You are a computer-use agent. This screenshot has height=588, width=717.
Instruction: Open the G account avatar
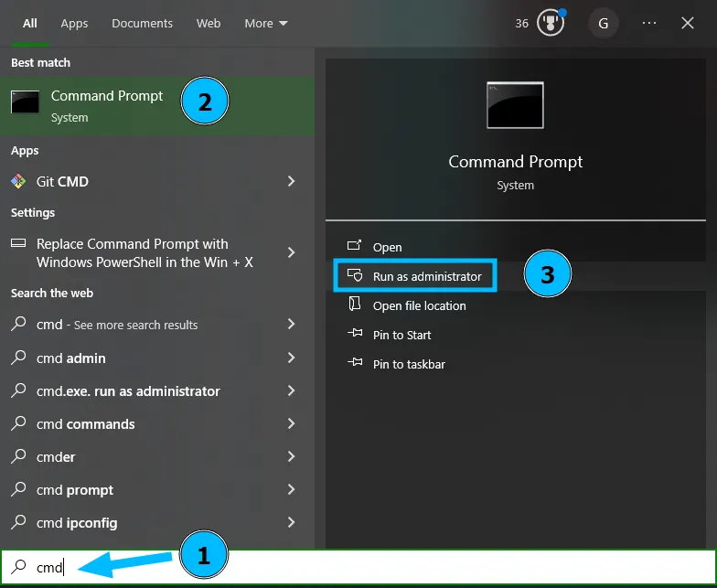604,24
